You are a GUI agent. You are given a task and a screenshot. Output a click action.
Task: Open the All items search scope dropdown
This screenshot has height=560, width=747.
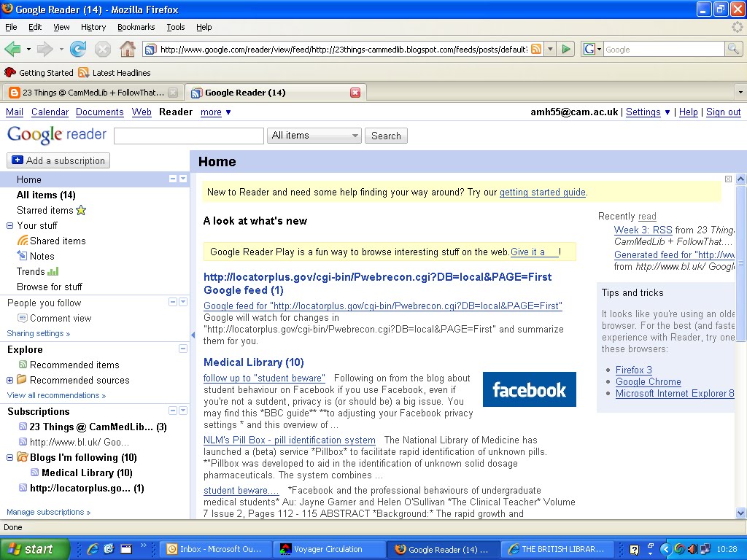point(314,136)
